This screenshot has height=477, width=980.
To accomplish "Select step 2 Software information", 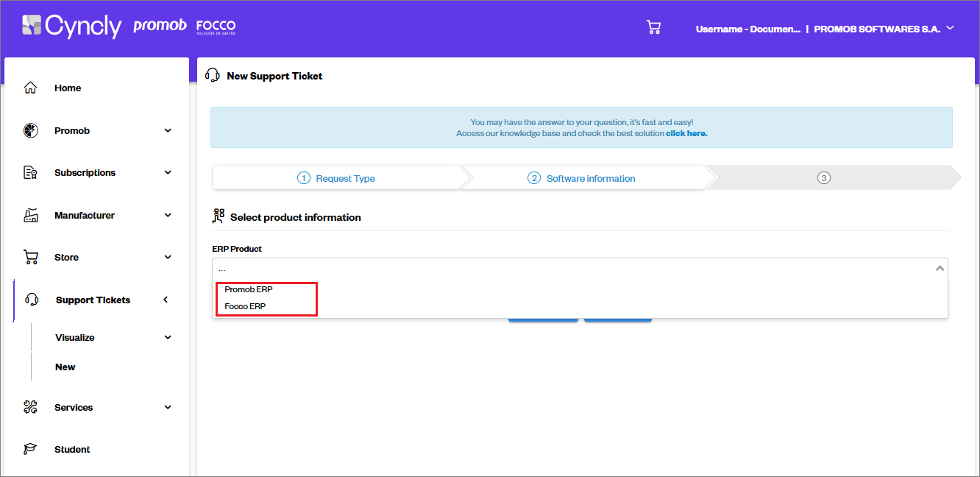I will click(581, 178).
